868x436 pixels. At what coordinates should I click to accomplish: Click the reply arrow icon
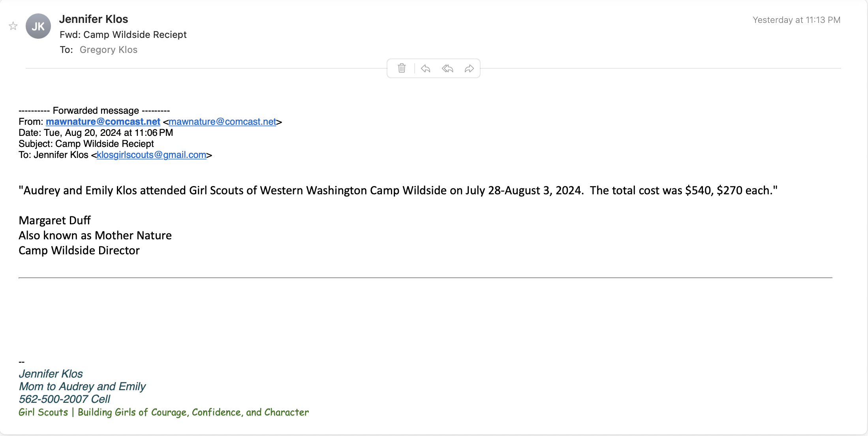[x=425, y=68]
